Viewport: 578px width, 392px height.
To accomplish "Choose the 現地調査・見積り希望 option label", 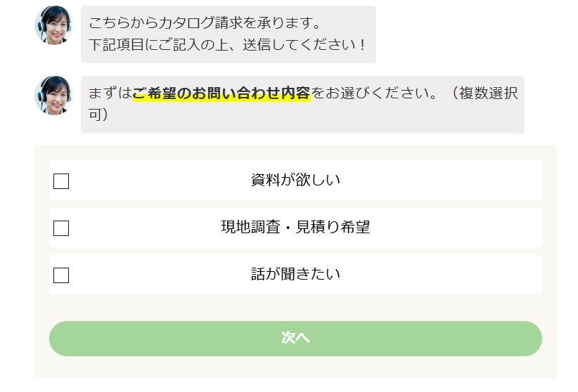I will [x=295, y=227].
